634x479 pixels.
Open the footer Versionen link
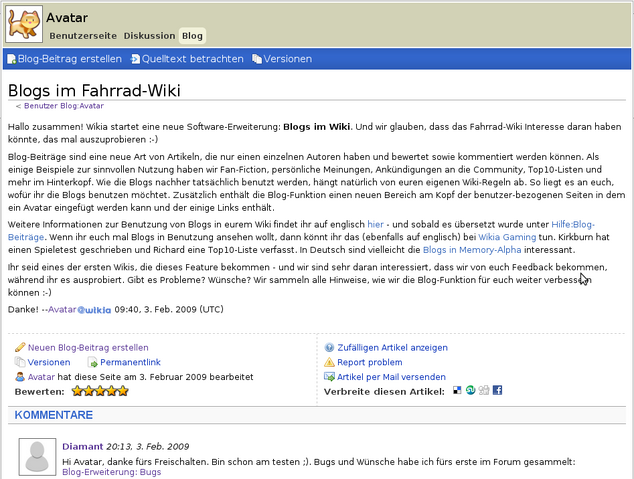(x=49, y=362)
